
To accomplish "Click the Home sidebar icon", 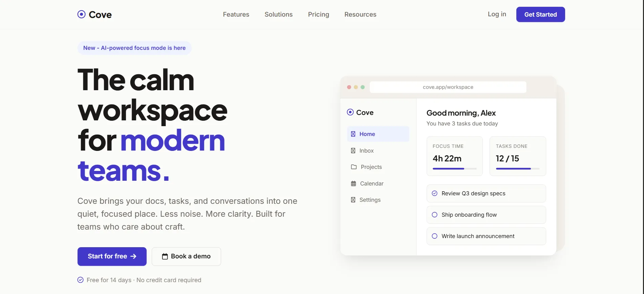I will [x=353, y=134].
